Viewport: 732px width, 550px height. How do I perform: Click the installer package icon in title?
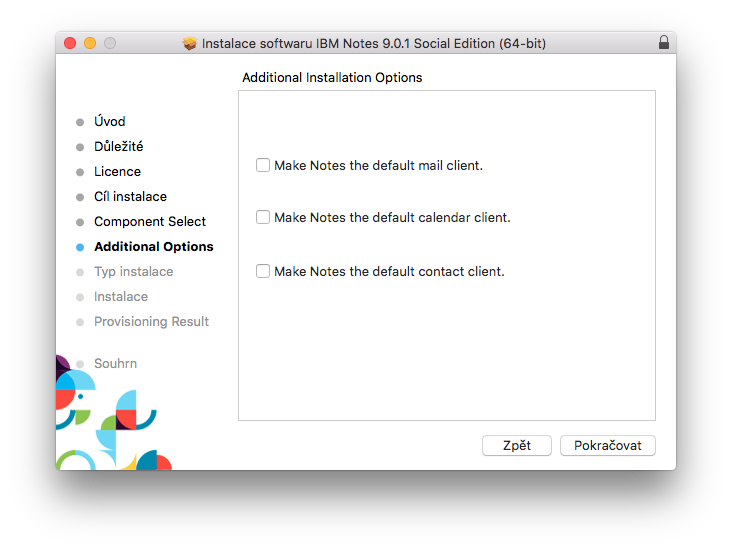click(x=190, y=43)
